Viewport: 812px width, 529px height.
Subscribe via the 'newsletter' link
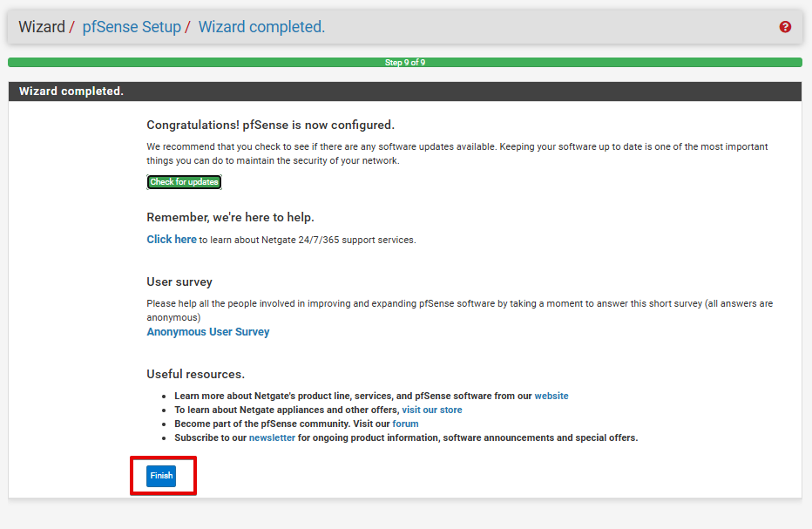(272, 437)
